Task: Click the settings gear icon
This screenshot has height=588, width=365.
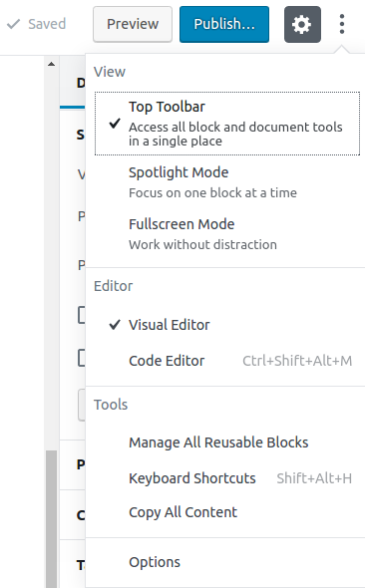Action: click(x=302, y=24)
